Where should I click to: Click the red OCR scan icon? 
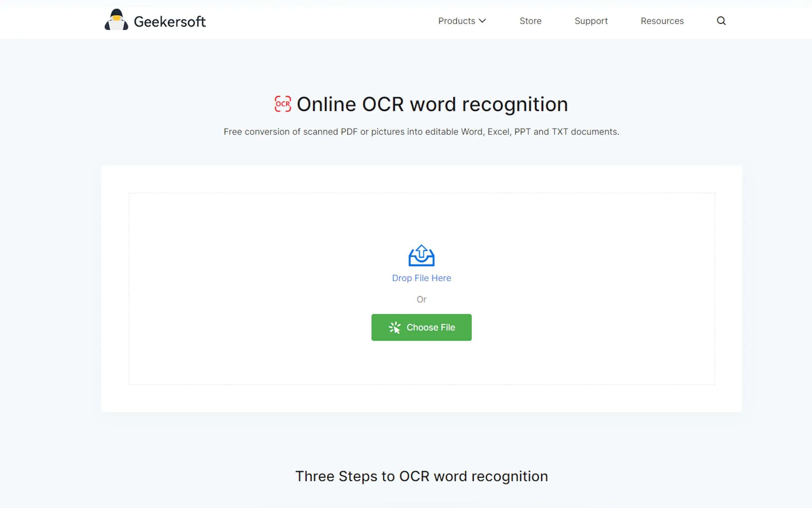point(283,104)
